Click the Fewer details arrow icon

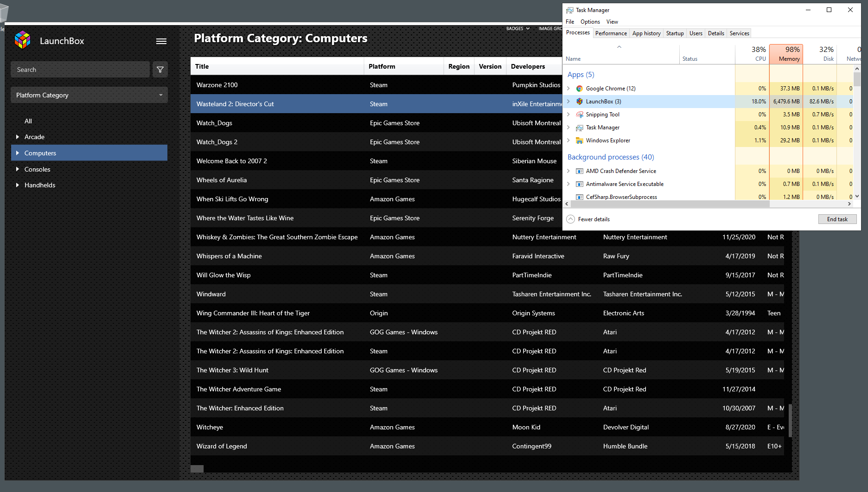click(x=571, y=219)
